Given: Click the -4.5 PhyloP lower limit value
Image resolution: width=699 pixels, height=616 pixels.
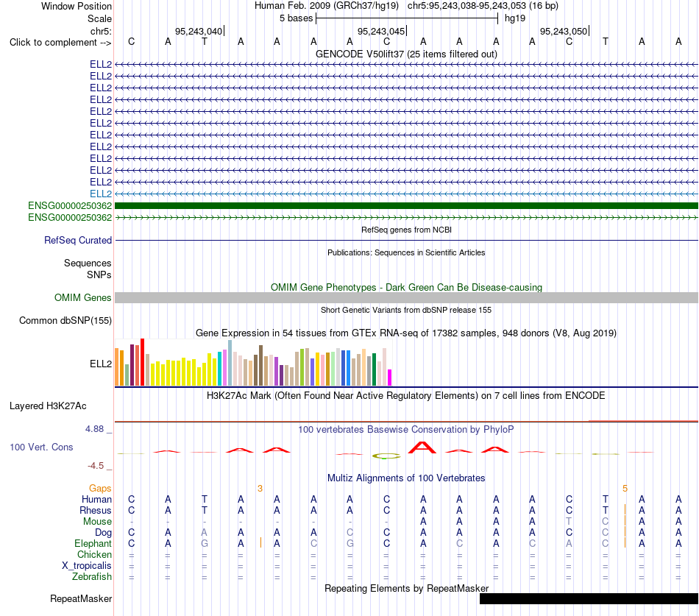Looking at the screenshot, I should point(96,466).
